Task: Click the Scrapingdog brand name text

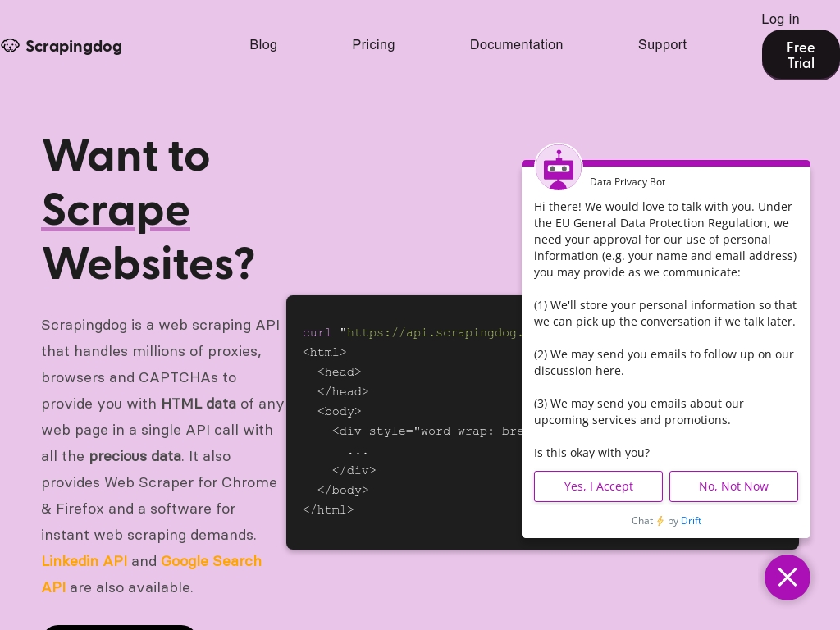Action: [74, 47]
